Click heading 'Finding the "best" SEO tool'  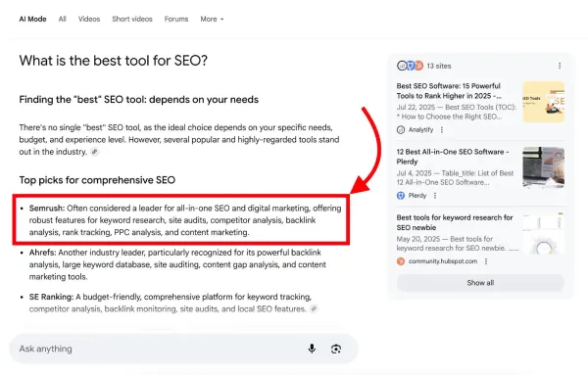[139, 100]
